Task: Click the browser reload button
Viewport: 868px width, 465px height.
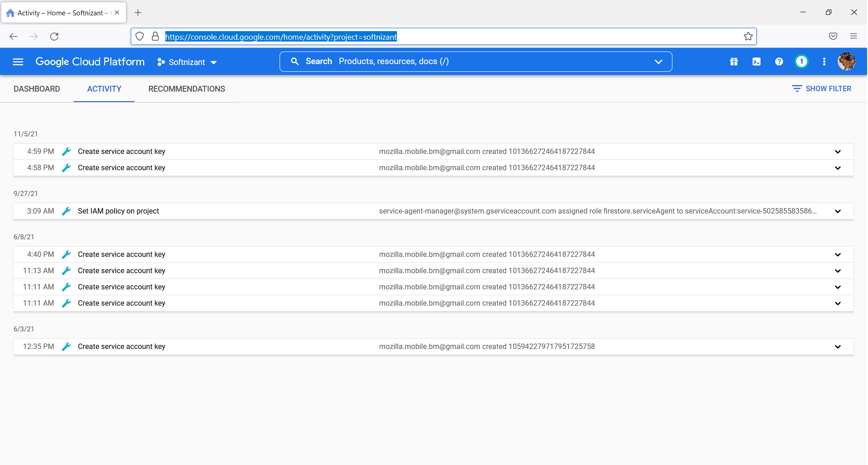Action: (54, 37)
